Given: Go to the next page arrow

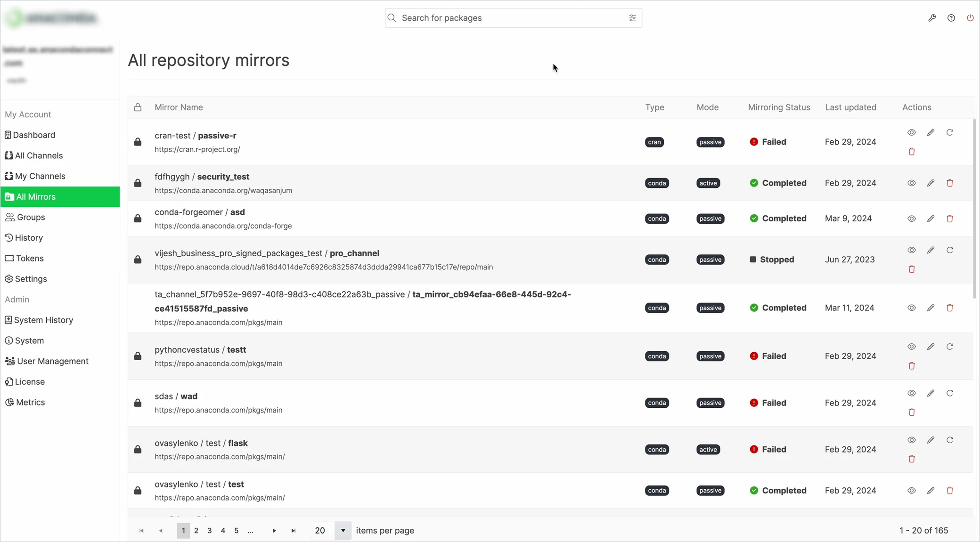Looking at the screenshot, I should 274,531.
